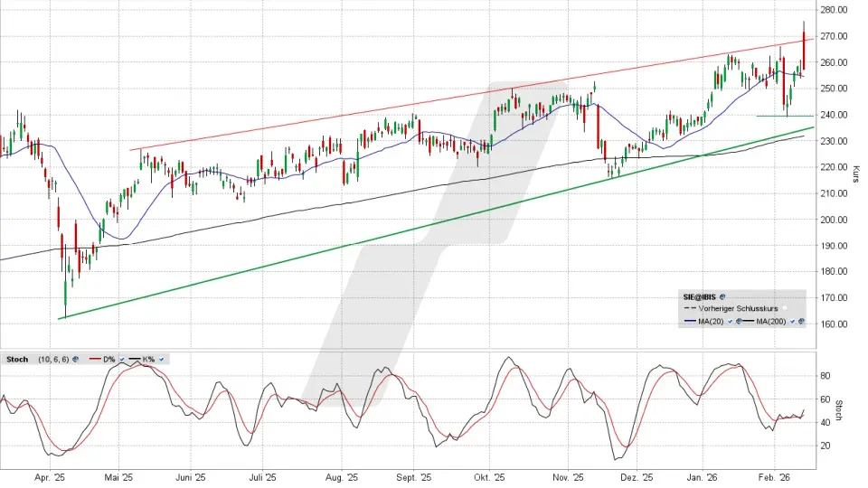Screen dimensions: 868x488
Task: Click the Kurs axis title
Action: pos(856,174)
